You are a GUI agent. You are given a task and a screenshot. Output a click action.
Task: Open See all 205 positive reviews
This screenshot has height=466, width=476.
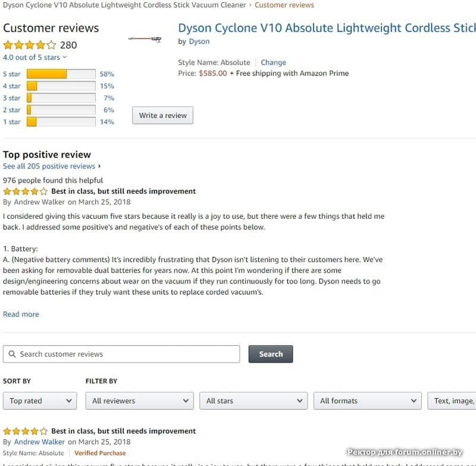tap(49, 166)
